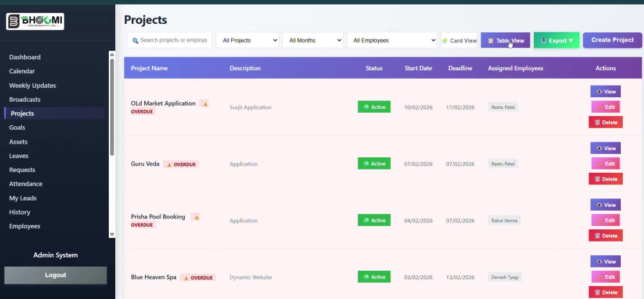Delete the OLd Market Application project
This screenshot has height=299, width=644.
[605, 122]
